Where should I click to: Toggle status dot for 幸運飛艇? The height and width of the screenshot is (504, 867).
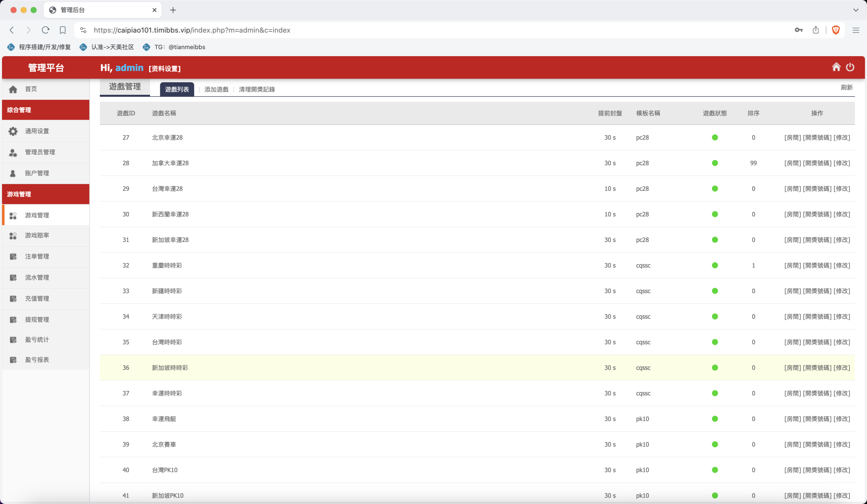click(715, 419)
